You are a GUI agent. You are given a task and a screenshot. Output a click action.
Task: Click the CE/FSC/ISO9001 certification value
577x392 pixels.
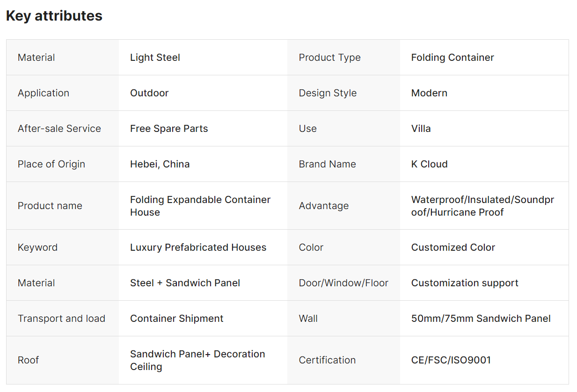451,360
